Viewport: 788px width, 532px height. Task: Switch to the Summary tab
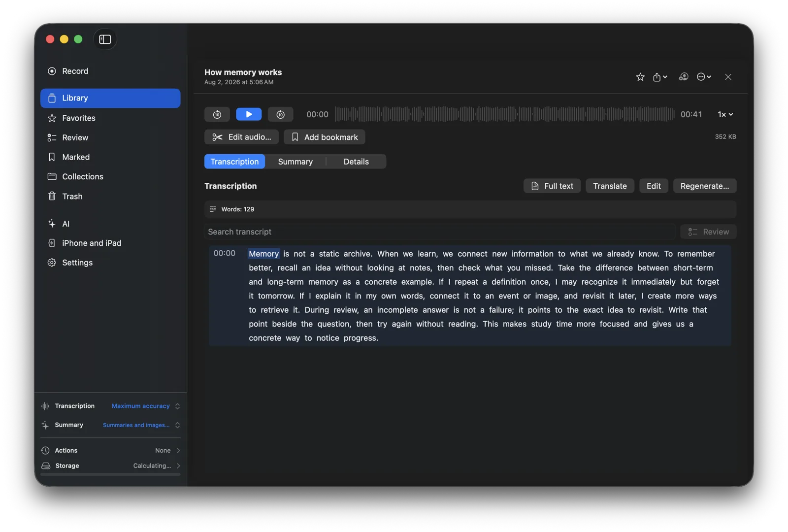click(x=295, y=162)
